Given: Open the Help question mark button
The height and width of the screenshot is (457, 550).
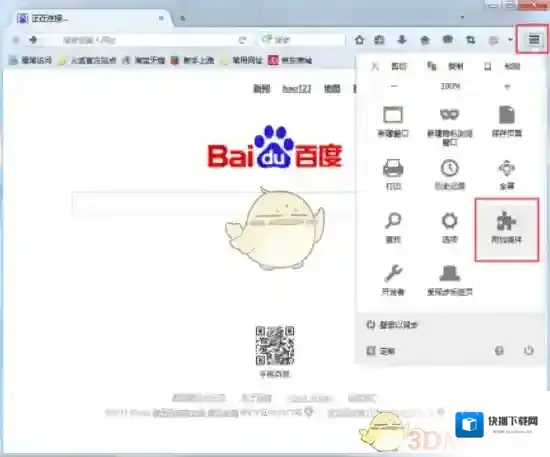Looking at the screenshot, I should [499, 350].
